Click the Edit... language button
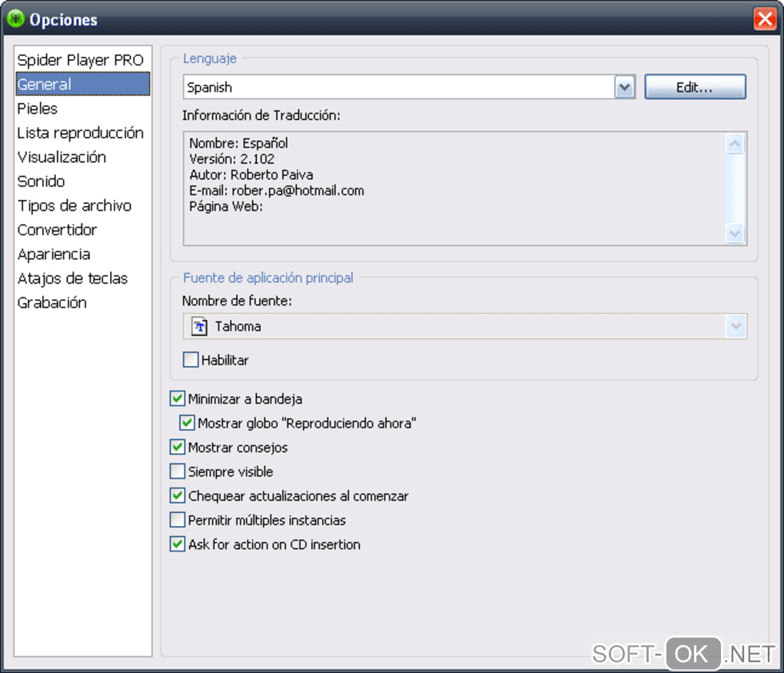784x673 pixels. coord(695,87)
